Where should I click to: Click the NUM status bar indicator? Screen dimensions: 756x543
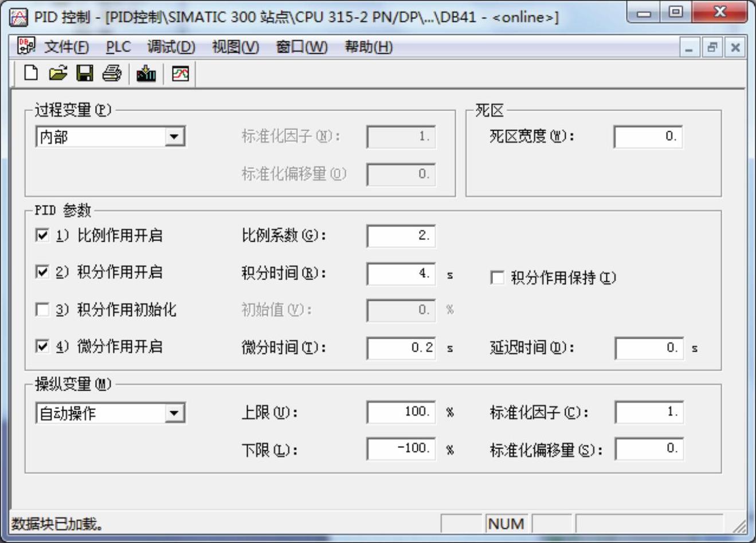pyautogui.click(x=506, y=524)
